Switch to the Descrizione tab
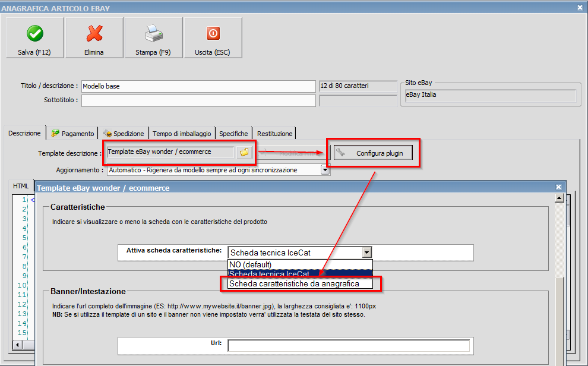 click(24, 133)
